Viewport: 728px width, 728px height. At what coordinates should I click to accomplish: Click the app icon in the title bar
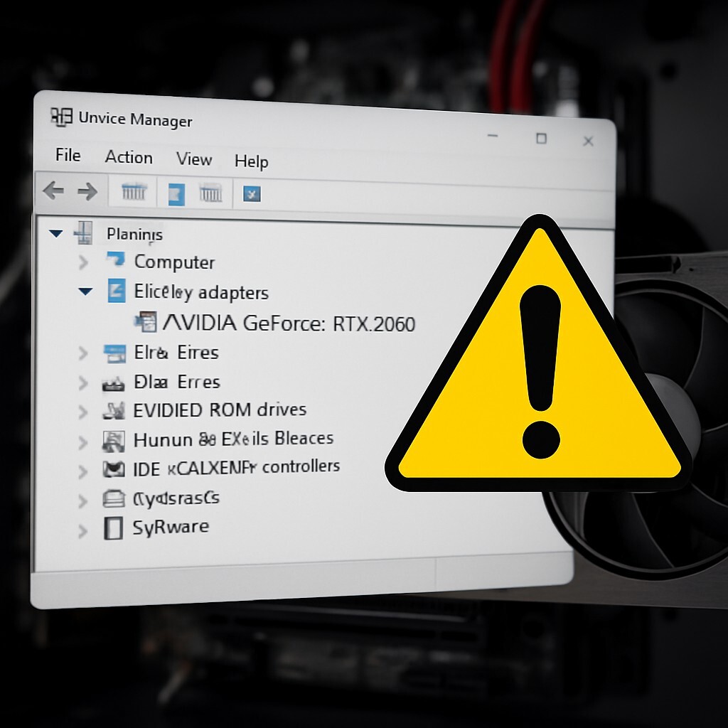pos(61,117)
